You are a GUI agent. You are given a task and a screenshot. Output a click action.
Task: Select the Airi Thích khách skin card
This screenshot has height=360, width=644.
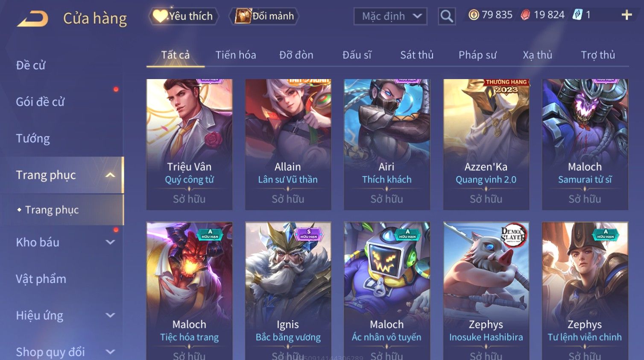tap(387, 144)
